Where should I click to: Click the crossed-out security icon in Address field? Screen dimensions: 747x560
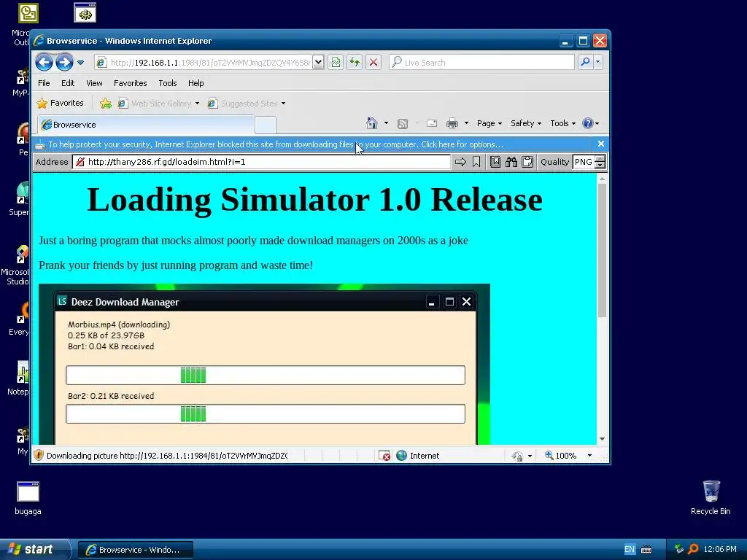point(80,162)
